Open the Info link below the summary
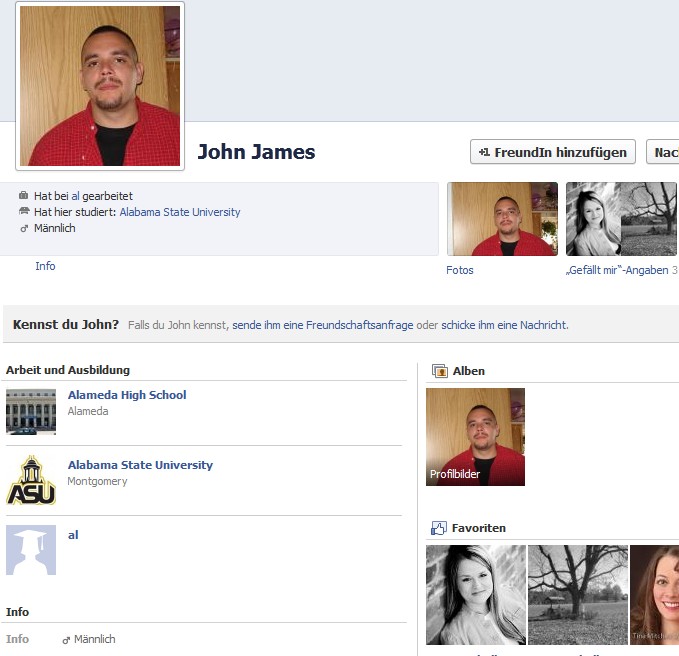The image size is (679, 656). coord(45,266)
